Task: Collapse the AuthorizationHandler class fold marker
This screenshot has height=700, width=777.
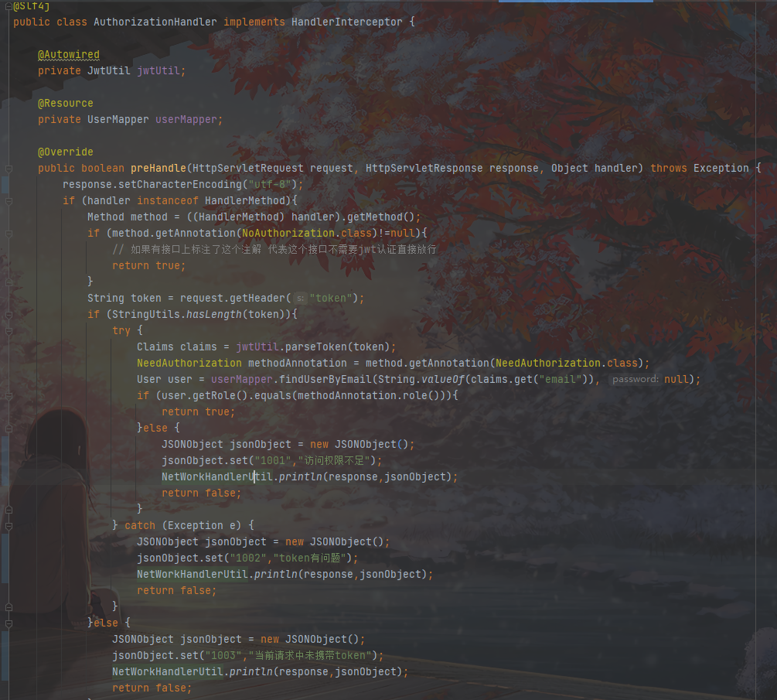Action: point(9,6)
